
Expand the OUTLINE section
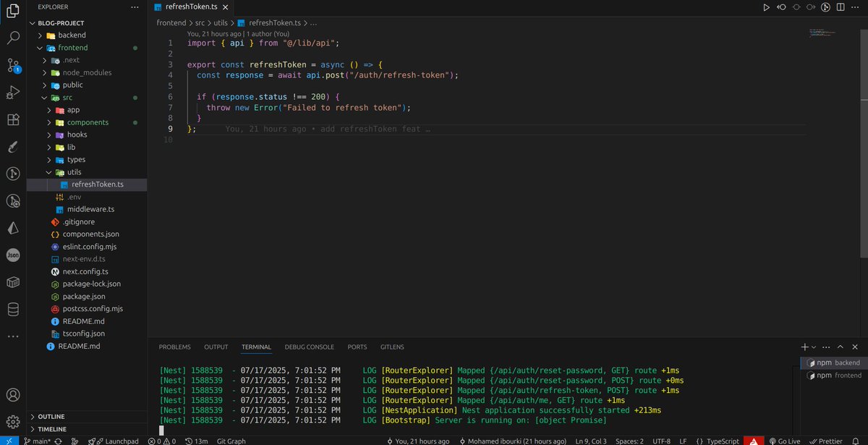(87, 417)
